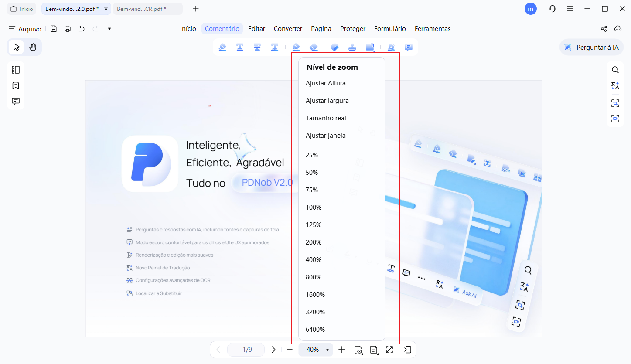The width and height of the screenshot is (631, 364).
Task: Click the page number input field
Action: tap(246, 350)
